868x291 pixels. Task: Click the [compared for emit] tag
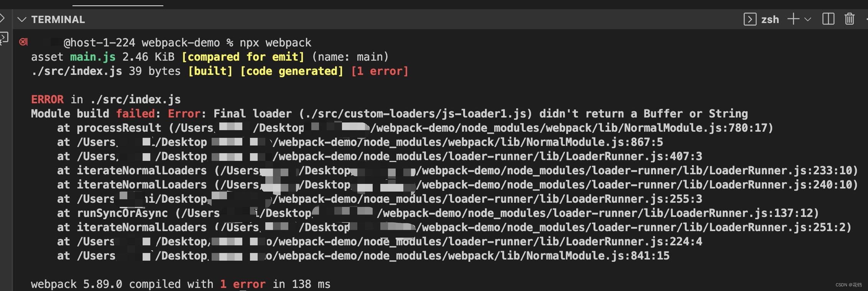click(x=243, y=57)
